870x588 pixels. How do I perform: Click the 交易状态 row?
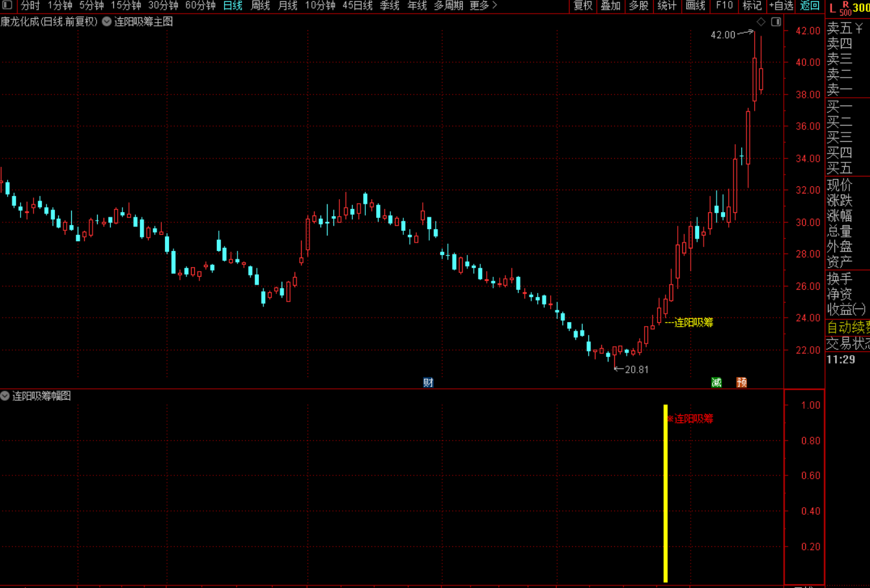(x=848, y=344)
